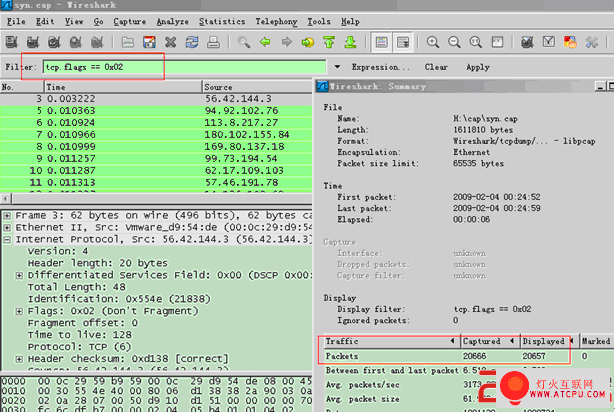Open the capture interfaces list icon

(x=11, y=42)
